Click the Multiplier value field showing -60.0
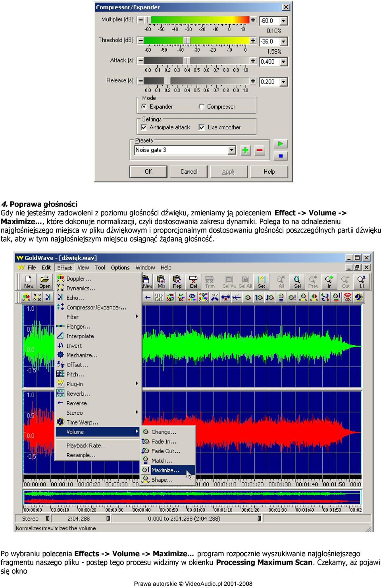The image size is (381, 588). click(269, 21)
